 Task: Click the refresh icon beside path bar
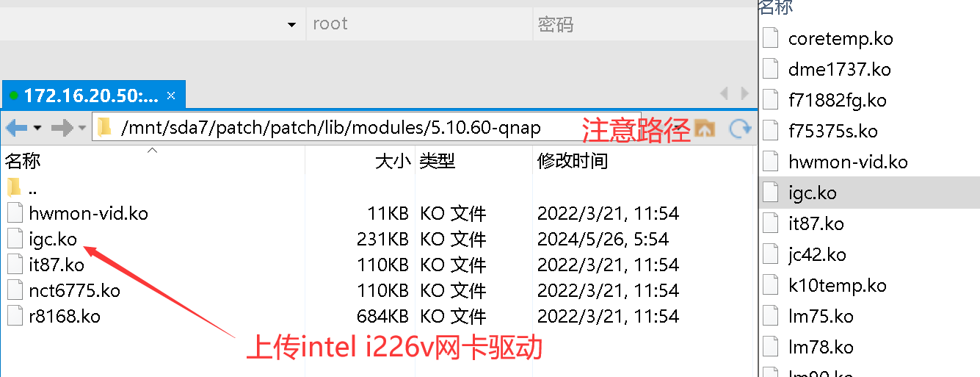739,129
